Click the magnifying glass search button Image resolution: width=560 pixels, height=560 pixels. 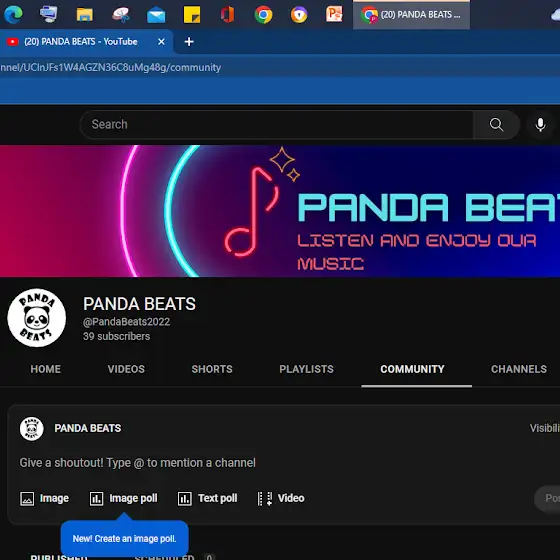pyautogui.click(x=496, y=124)
